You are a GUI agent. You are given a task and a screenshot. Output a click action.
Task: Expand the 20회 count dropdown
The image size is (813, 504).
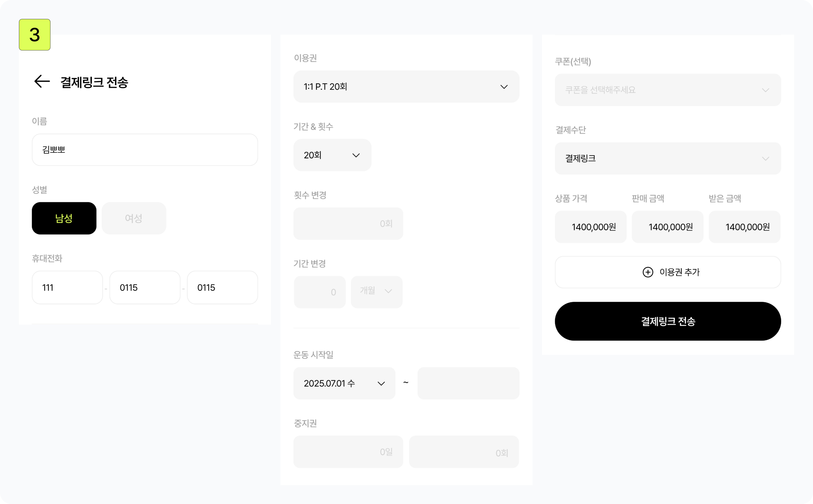[332, 155]
